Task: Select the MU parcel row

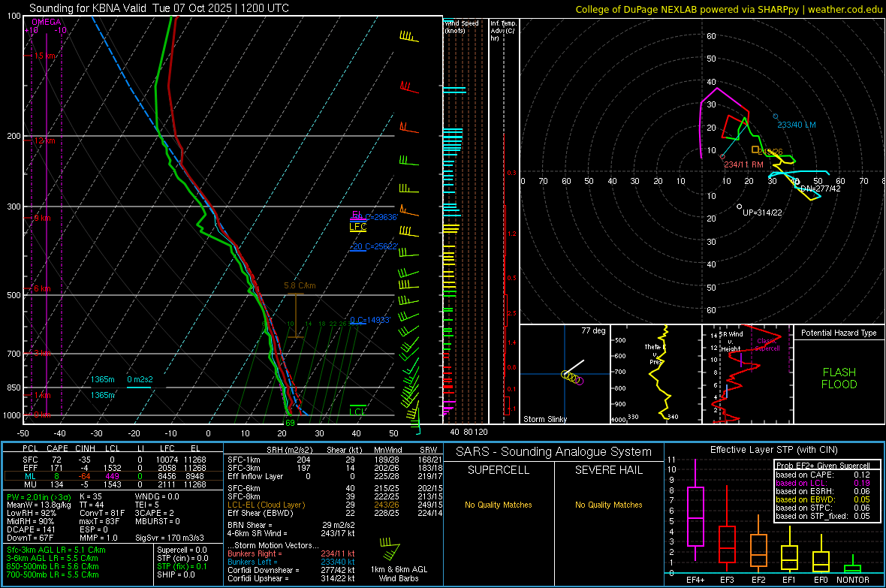Action: click(113, 484)
